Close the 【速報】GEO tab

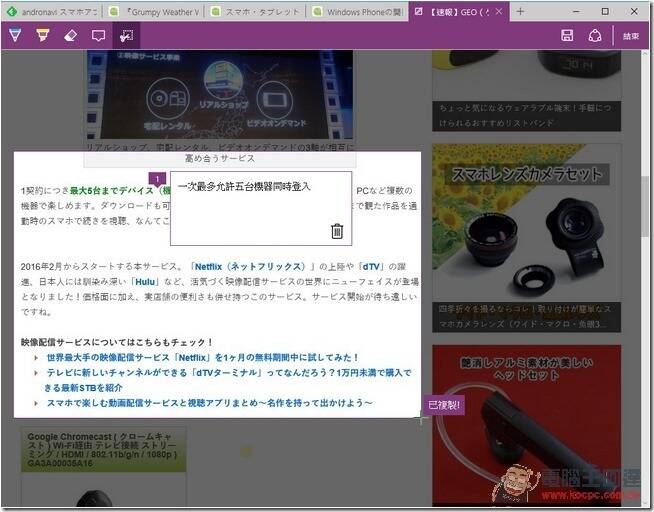coord(499,12)
